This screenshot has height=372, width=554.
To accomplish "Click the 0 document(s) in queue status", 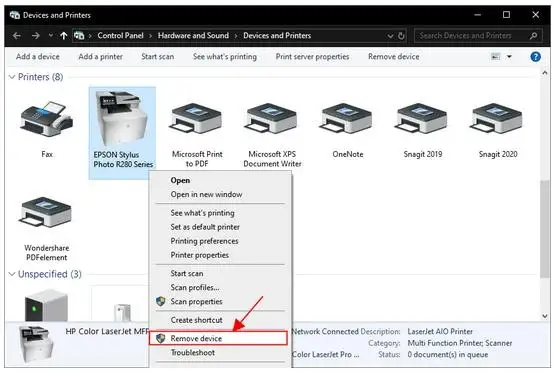I will (448, 354).
